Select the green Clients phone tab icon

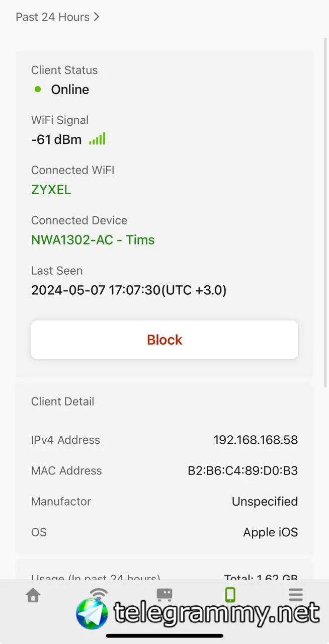click(x=230, y=595)
